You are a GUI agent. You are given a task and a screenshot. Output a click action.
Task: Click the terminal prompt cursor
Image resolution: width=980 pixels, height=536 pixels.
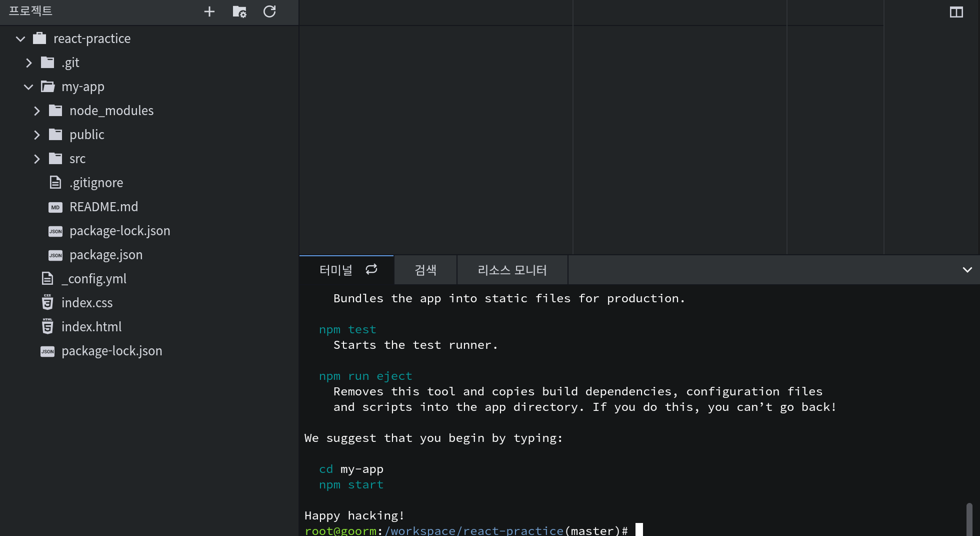tap(639, 529)
